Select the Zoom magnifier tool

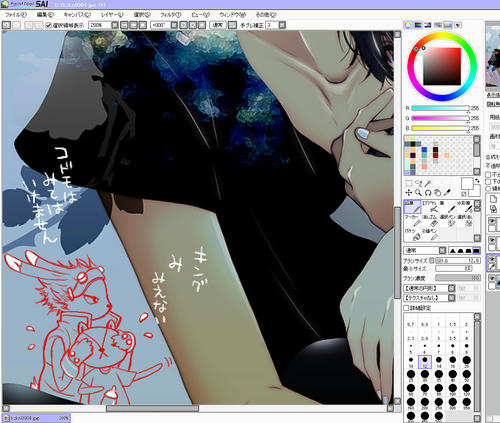coord(418,192)
